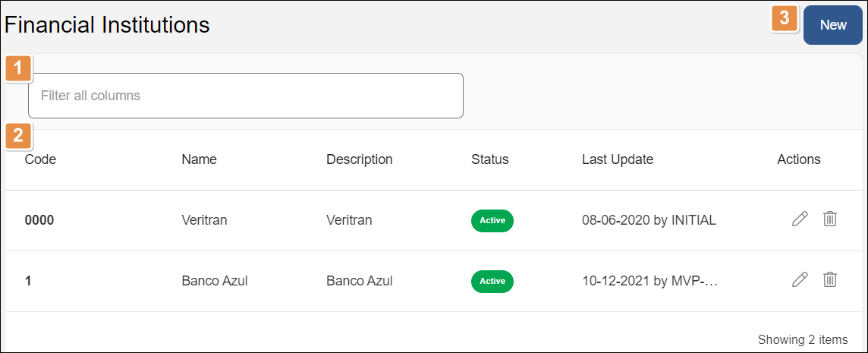Image resolution: width=868 pixels, height=353 pixels.
Task: Click the delete trash icon for Veritran
Action: 830,219
